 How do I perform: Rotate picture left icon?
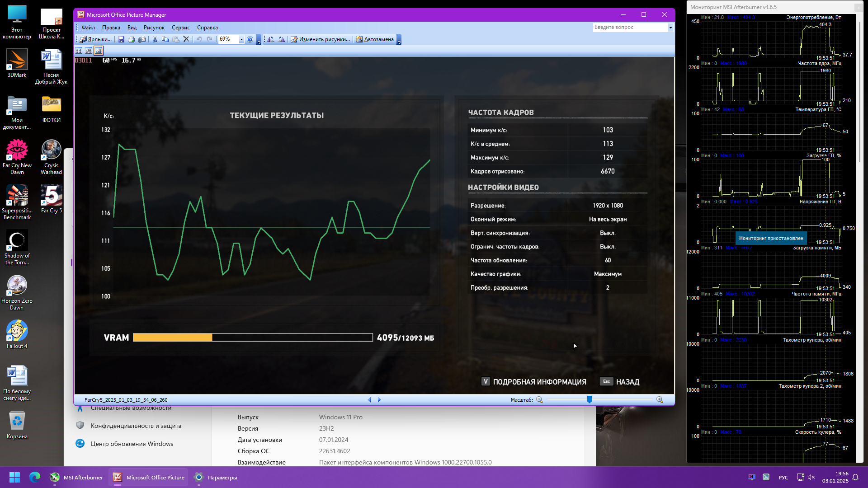(x=271, y=39)
